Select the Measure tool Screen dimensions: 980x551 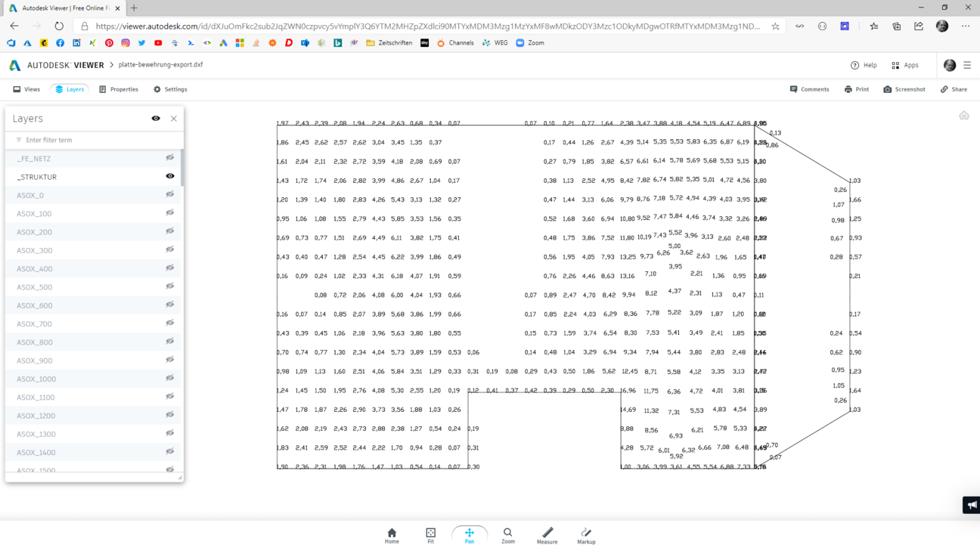[x=547, y=535]
